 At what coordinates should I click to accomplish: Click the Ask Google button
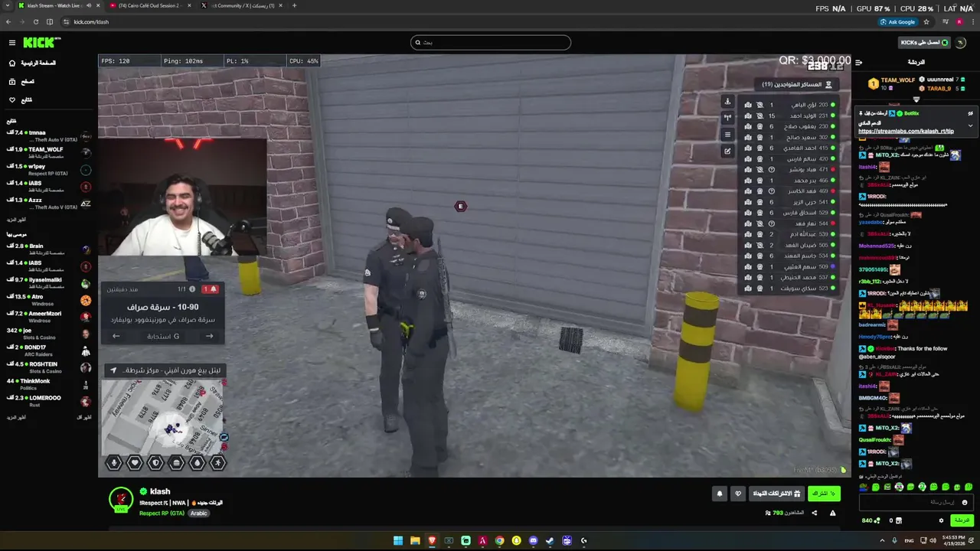point(897,21)
